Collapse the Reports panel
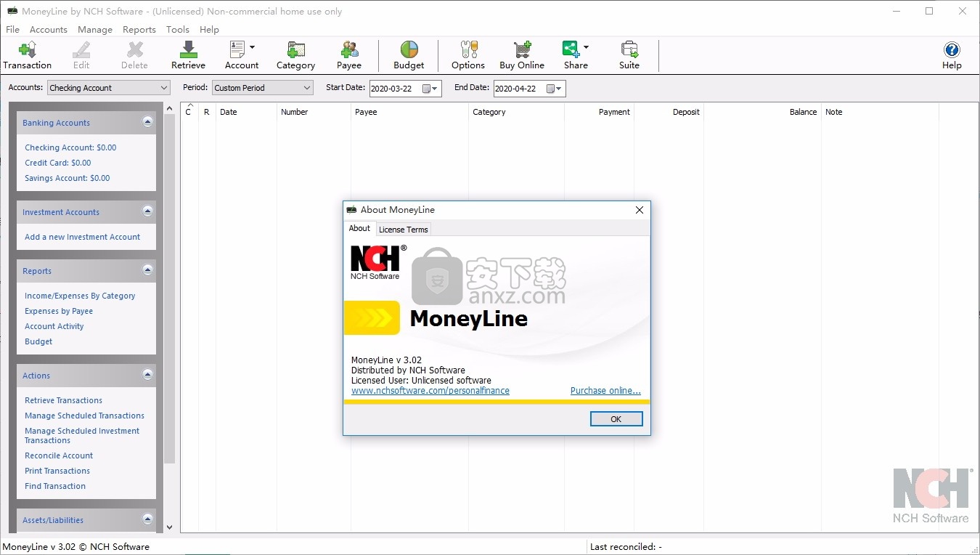The image size is (980, 555). [x=148, y=270]
